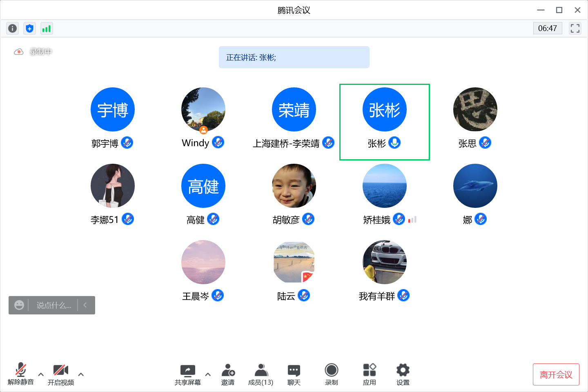Check the green network signal icon
This screenshot has width=588, height=392.
click(x=47, y=28)
